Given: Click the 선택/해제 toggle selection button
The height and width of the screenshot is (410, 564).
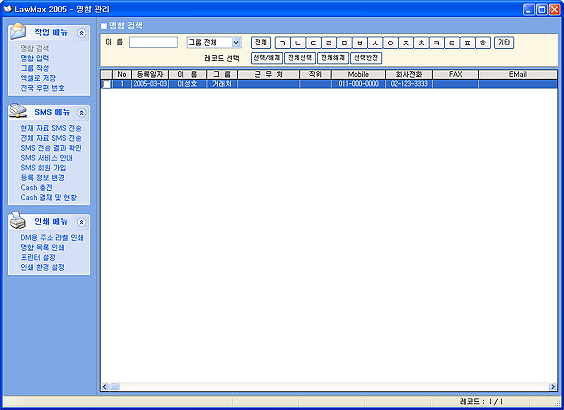Looking at the screenshot, I should click(267, 58).
